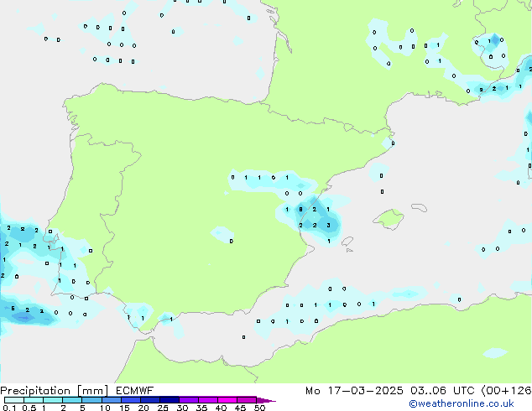Image resolution: width=532 pixels, height=411 pixels.
Task: Click the legend label "10"
Action: [105, 408]
